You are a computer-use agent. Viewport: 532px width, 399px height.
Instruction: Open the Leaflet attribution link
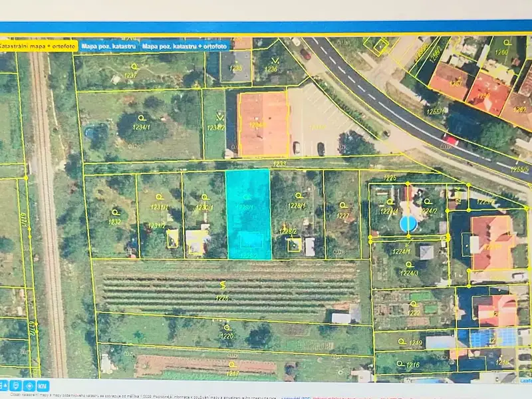click(526, 381)
